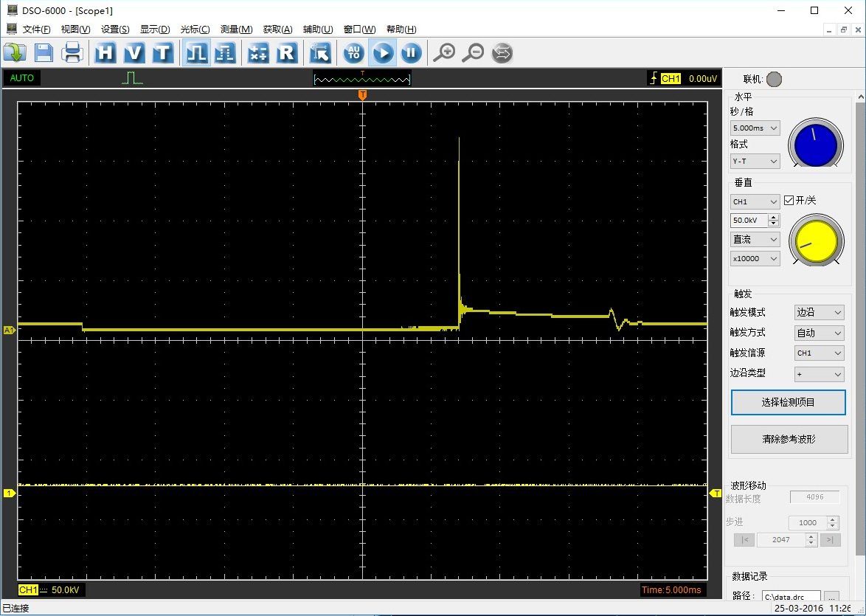
Task: Click the Print icon in toolbar
Action: pyautogui.click(x=72, y=53)
